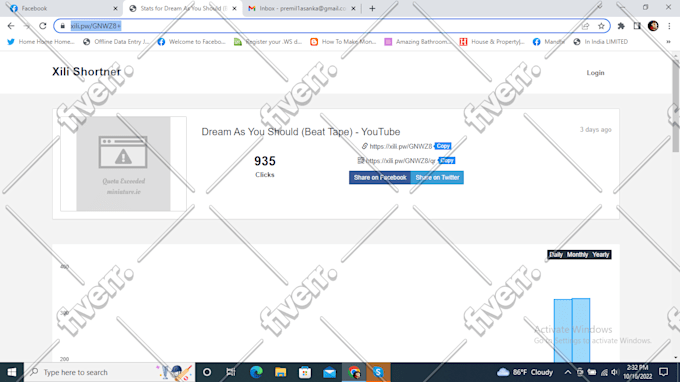This screenshot has width=680, height=382.
Task: Bookmark this page with the star icon
Action: point(601,26)
